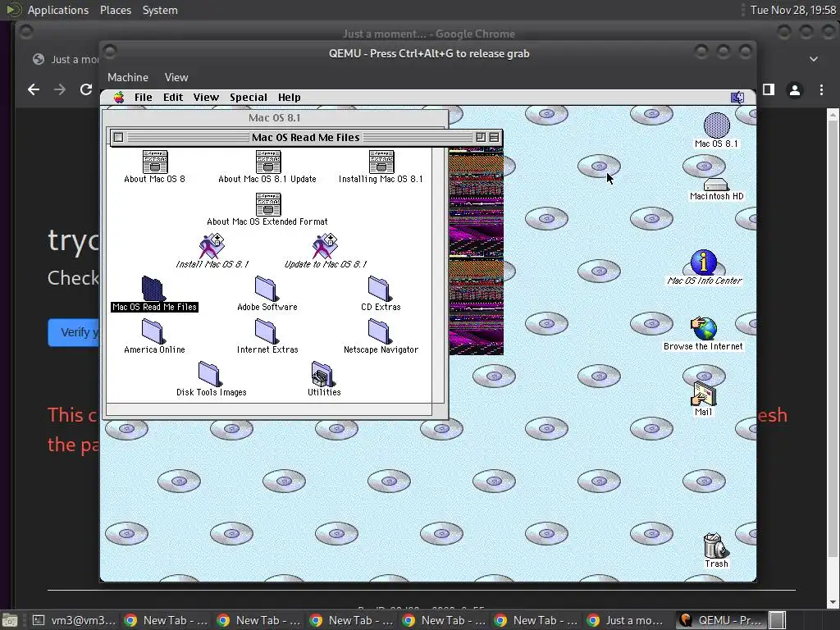Open the Netscape Navigator folder
This screenshot has height=630, width=840.
(380, 331)
